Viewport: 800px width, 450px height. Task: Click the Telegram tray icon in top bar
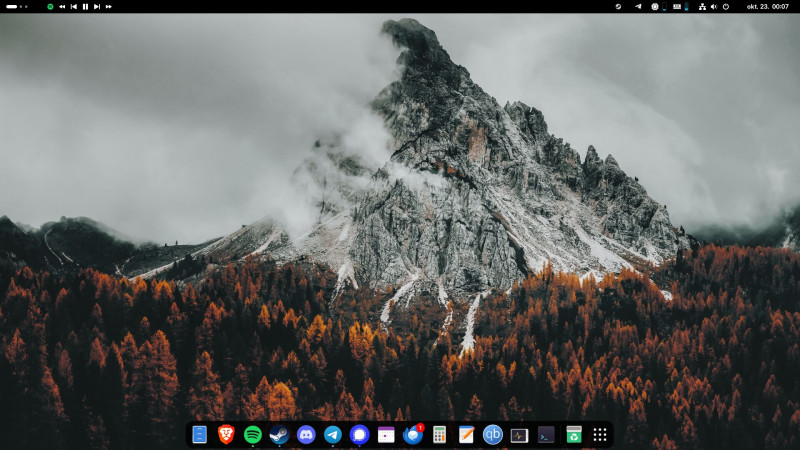click(638, 7)
